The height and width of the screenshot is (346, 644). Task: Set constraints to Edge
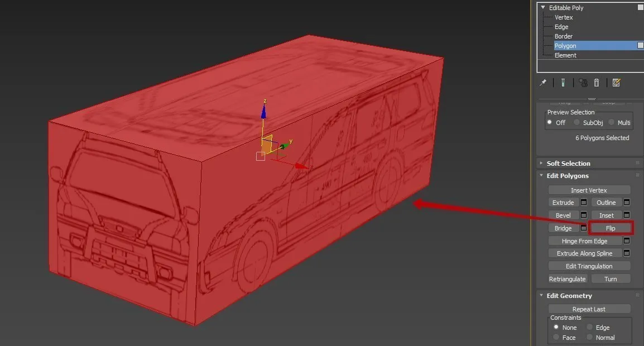[589, 328]
